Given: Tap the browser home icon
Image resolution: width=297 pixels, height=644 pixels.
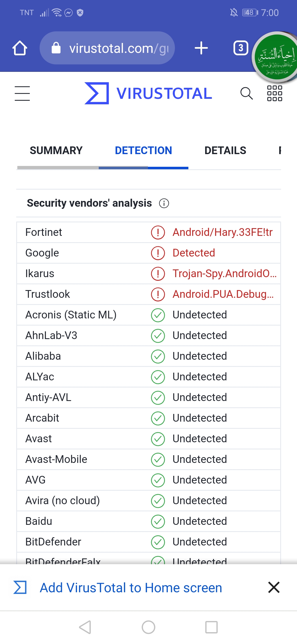Looking at the screenshot, I should tap(20, 48).
